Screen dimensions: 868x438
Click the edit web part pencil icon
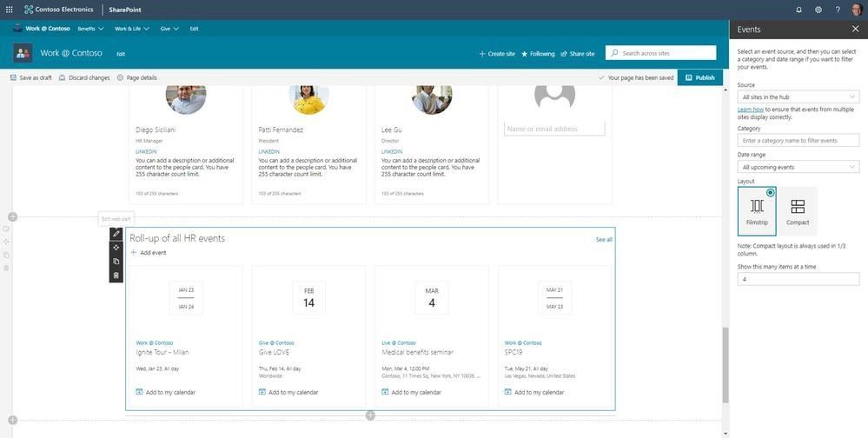click(x=116, y=234)
